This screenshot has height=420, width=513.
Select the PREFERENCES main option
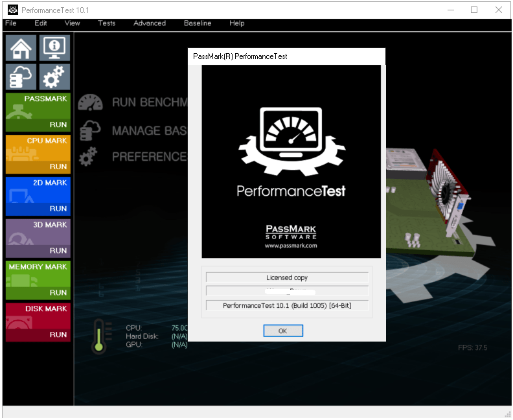[x=150, y=156]
